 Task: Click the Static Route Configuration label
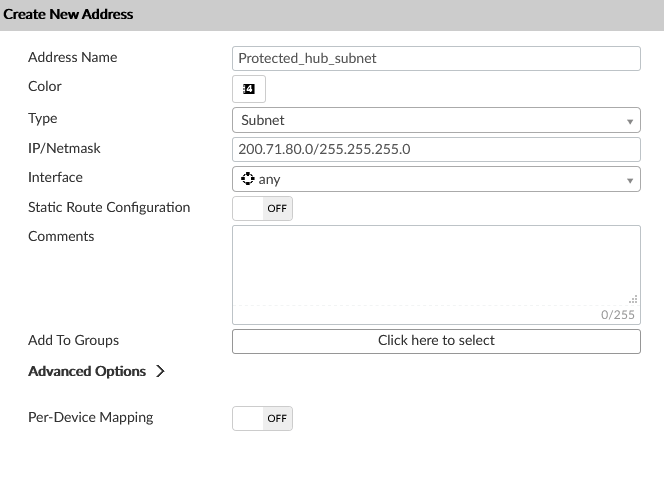[x=109, y=207]
